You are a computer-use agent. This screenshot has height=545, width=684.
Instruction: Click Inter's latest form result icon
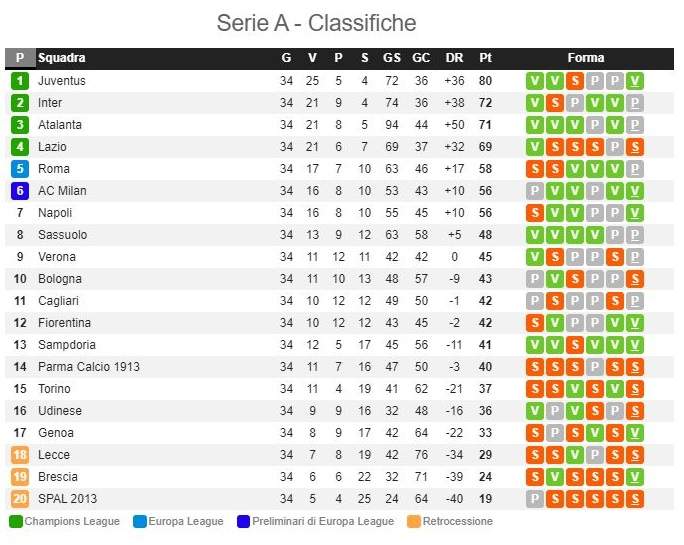[636, 103]
